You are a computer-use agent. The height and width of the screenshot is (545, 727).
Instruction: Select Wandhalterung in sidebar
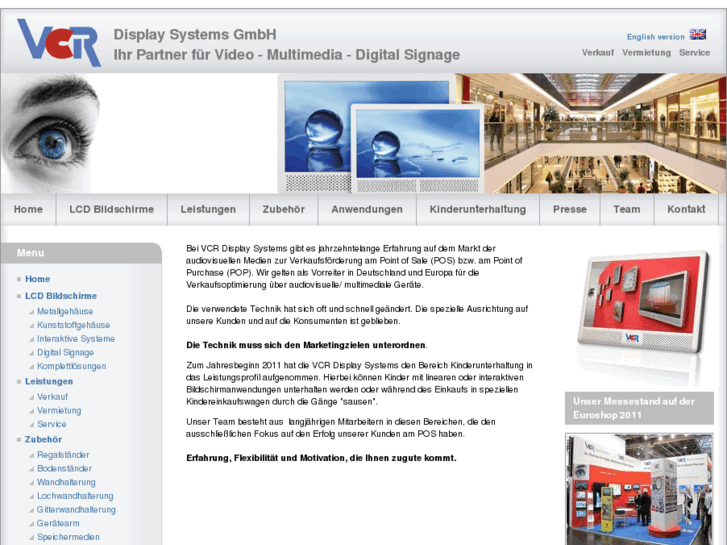click(x=66, y=482)
